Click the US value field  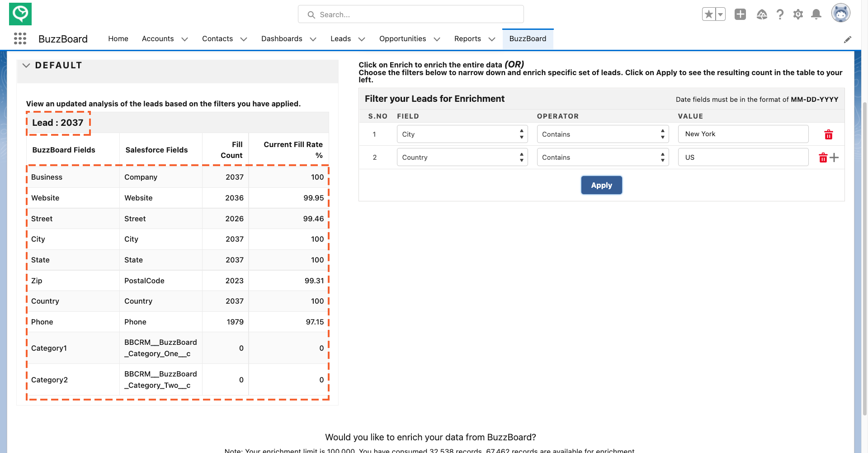point(743,157)
